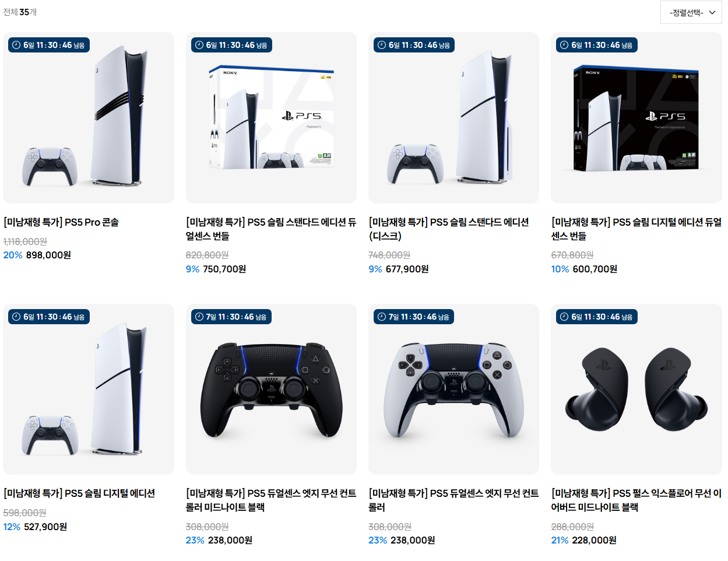728x561 pixels.
Task: Click the clock icon on PS5 Pro timer badge
Action: (16, 45)
